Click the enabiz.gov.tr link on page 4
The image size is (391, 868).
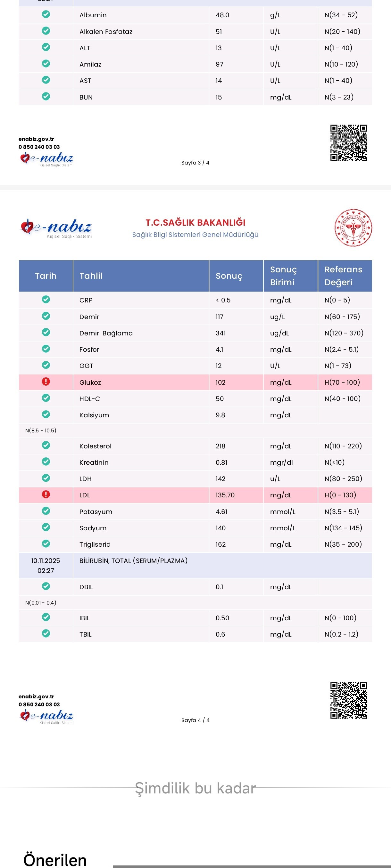(37, 696)
